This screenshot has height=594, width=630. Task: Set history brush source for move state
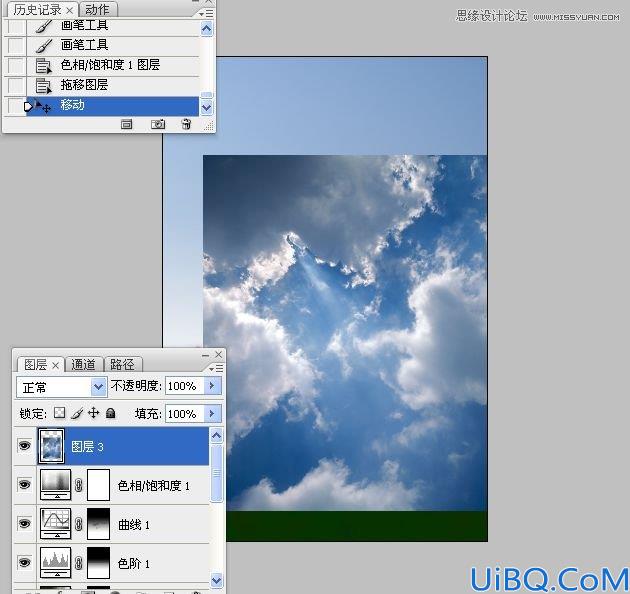16,106
